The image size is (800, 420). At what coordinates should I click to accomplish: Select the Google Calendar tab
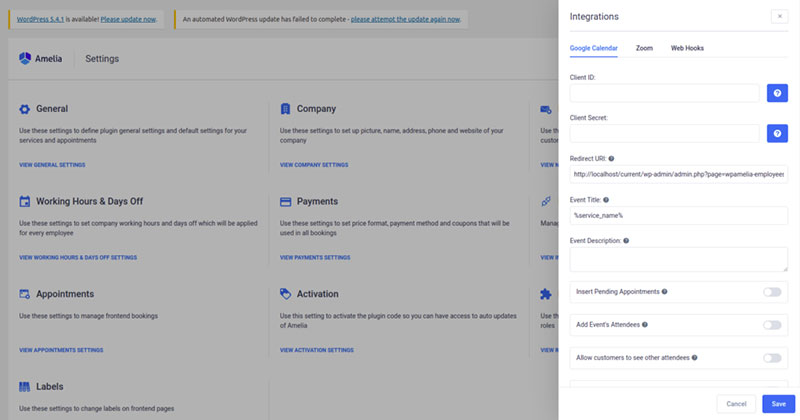tap(593, 48)
